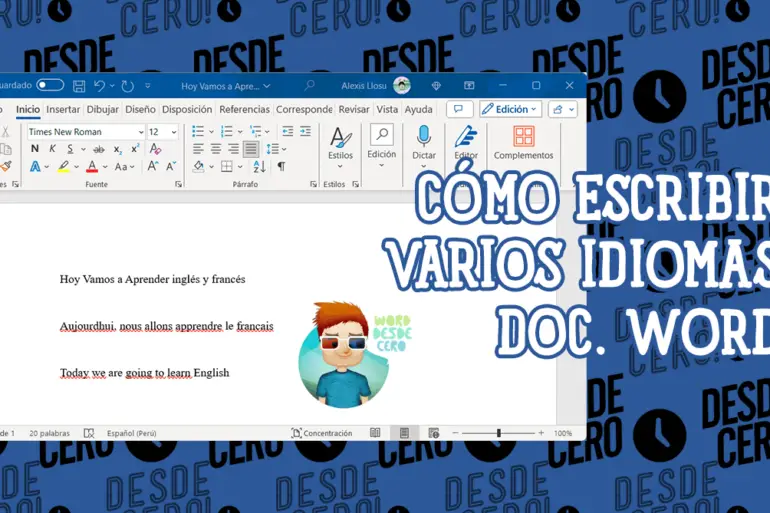The image size is (770, 513).
Task: Switch to the Inicio tab
Action: [x=28, y=109]
